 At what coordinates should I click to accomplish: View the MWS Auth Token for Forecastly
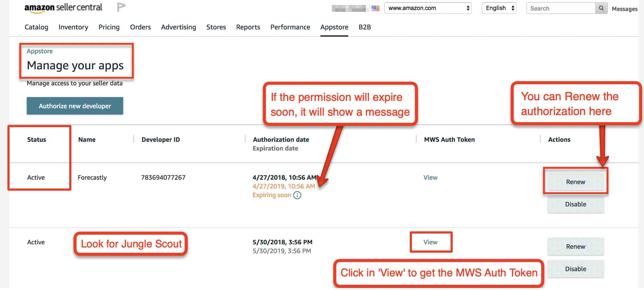(430, 178)
